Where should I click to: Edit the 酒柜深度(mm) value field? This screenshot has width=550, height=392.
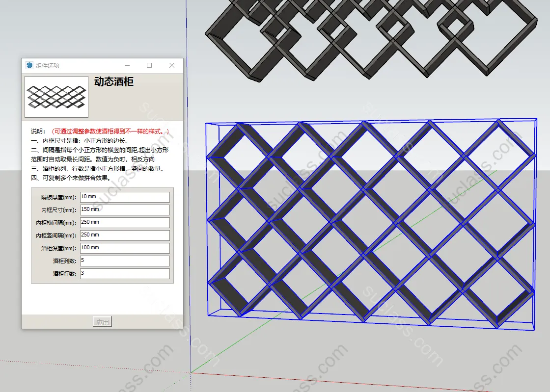point(125,248)
